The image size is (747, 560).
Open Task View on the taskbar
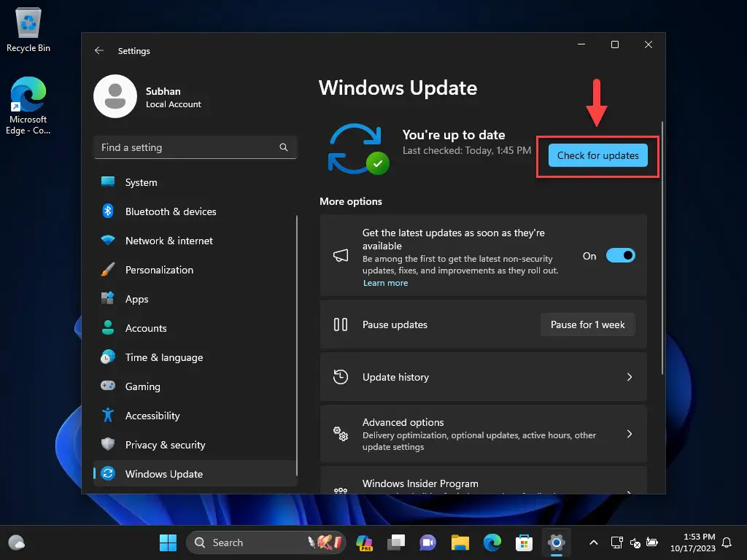pos(396,542)
